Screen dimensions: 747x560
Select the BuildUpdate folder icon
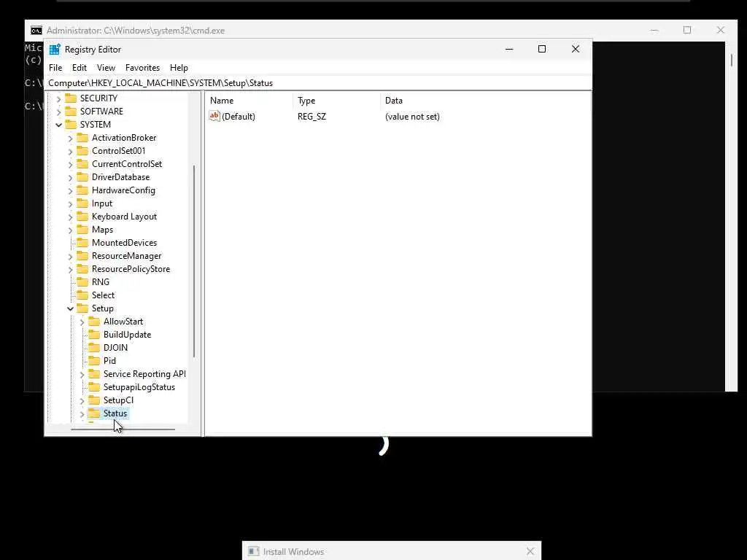[x=94, y=334]
